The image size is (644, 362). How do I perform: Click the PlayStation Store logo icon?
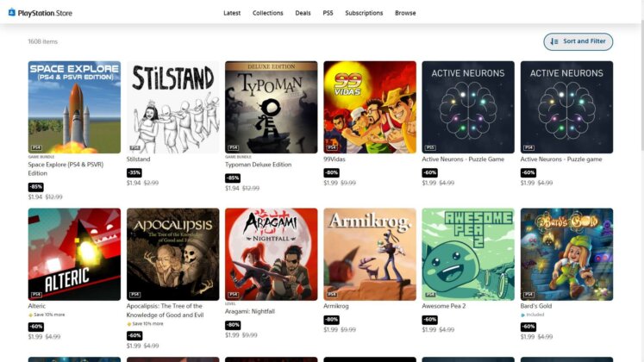pos(12,12)
